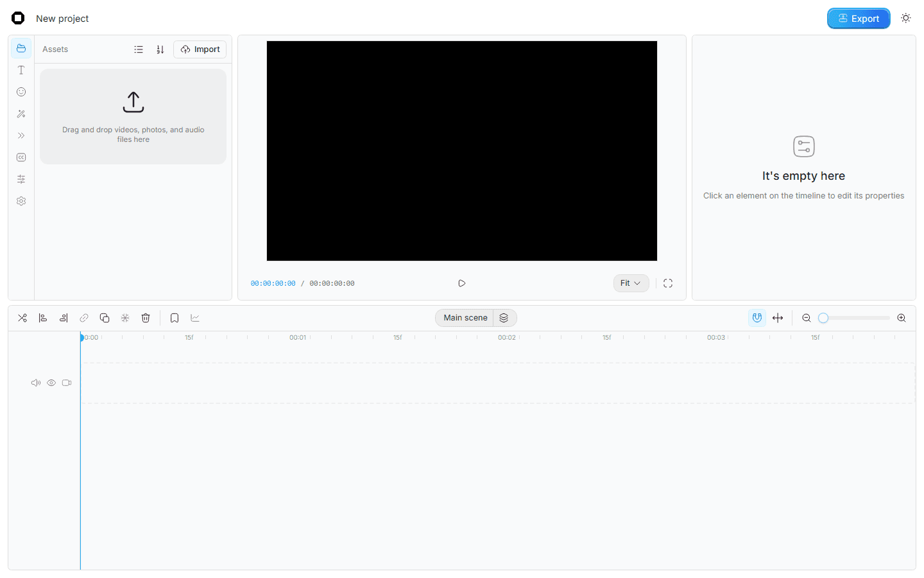Click the freeze frame snowflake icon
The width and height of the screenshot is (924, 578).
point(125,318)
